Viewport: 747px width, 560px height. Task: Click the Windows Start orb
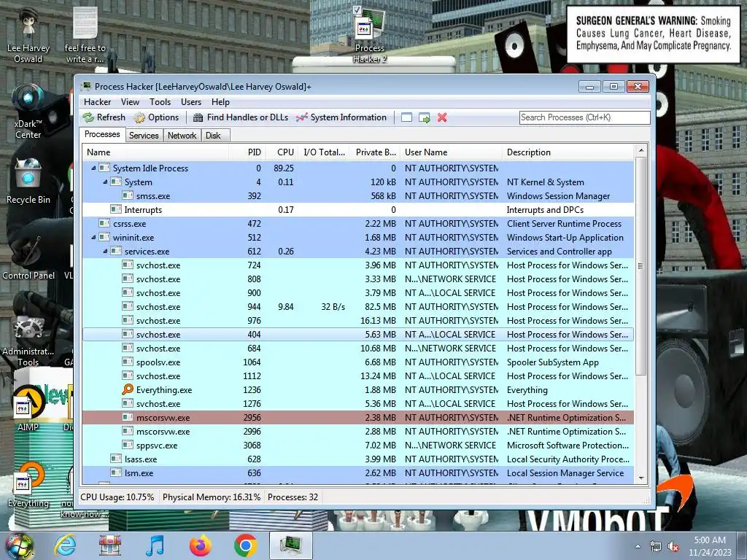(20, 545)
